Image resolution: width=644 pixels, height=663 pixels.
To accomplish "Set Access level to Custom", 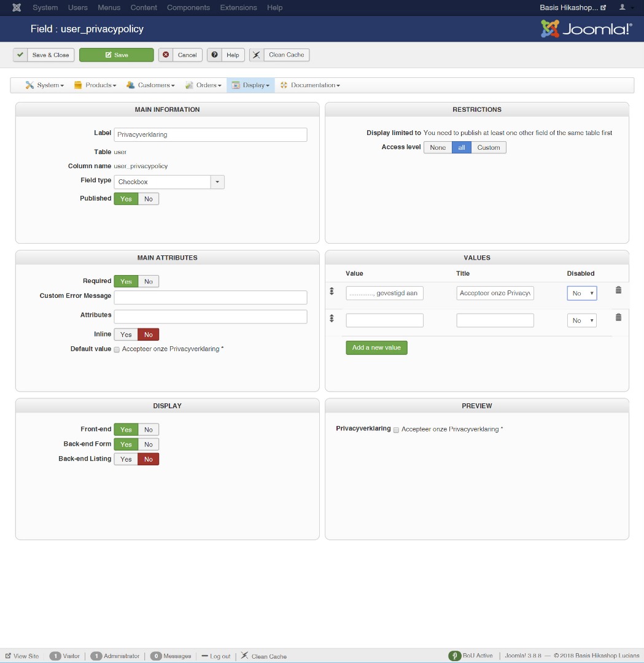I will click(489, 147).
